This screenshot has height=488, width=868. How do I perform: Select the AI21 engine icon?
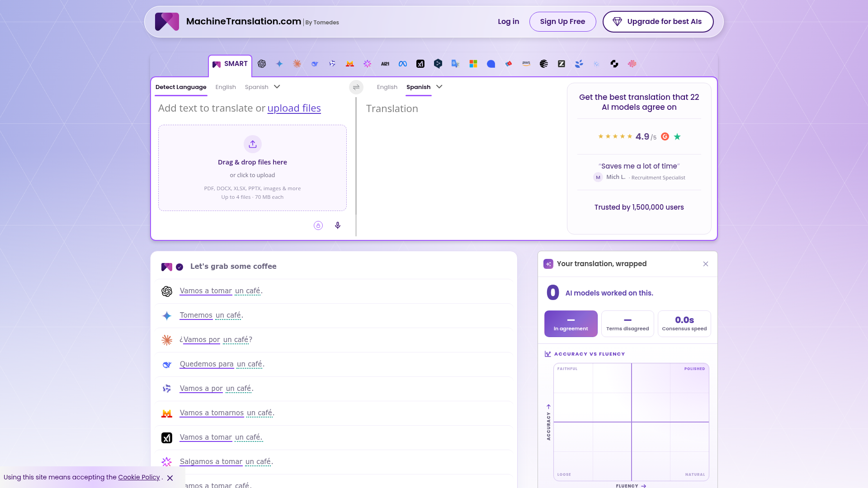(385, 64)
